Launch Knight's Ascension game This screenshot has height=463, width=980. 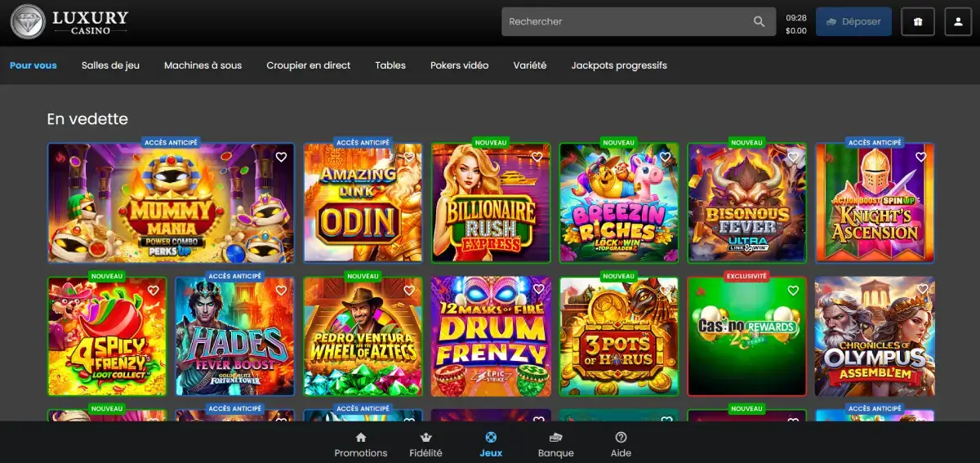875,203
